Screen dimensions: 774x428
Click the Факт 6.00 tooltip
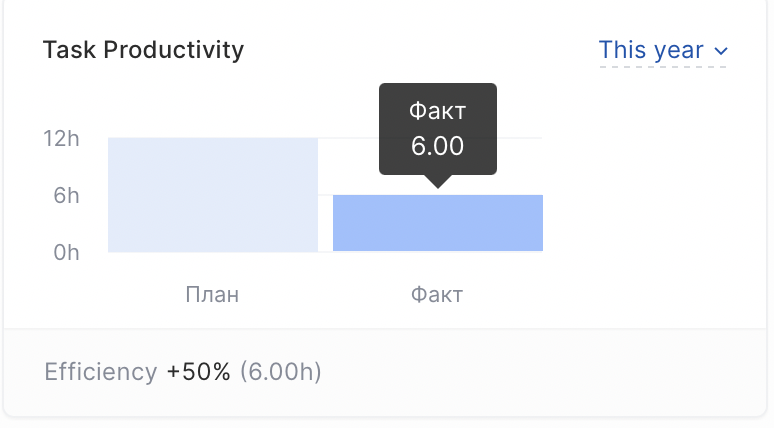point(438,129)
